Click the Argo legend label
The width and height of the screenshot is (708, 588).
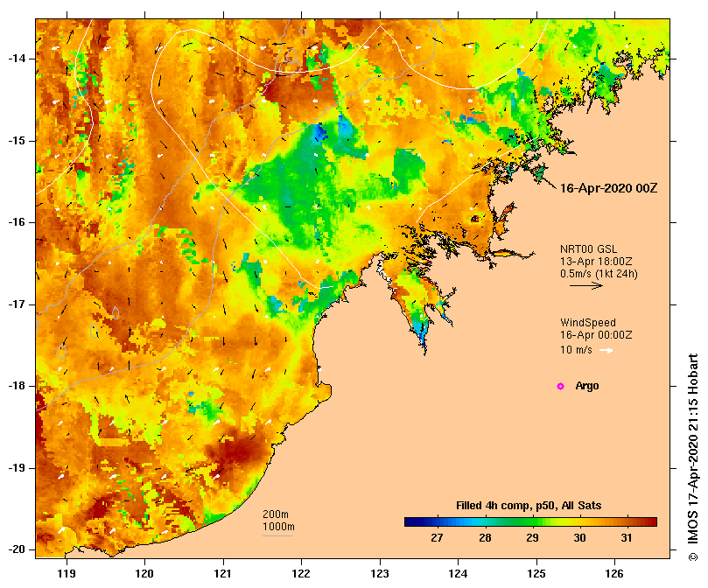[x=587, y=386]
